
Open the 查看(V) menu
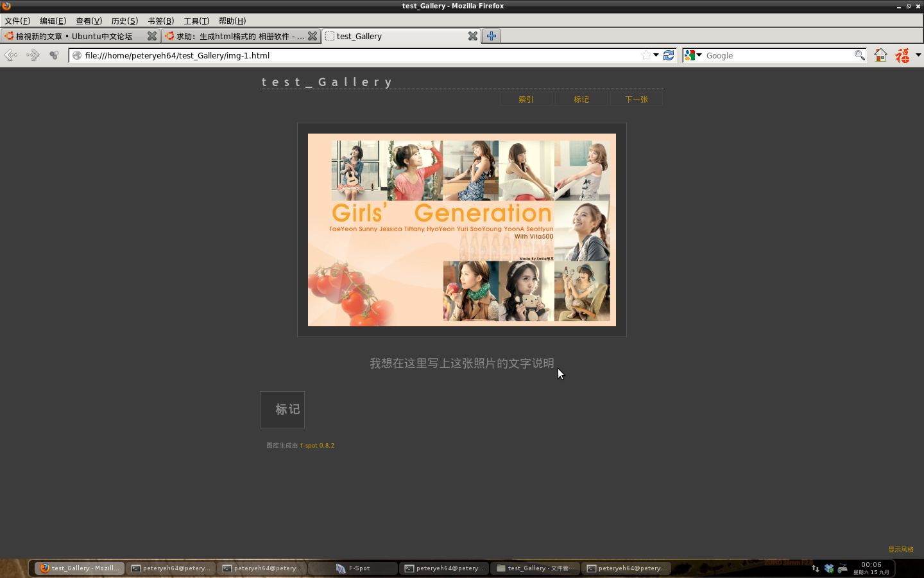(x=89, y=21)
